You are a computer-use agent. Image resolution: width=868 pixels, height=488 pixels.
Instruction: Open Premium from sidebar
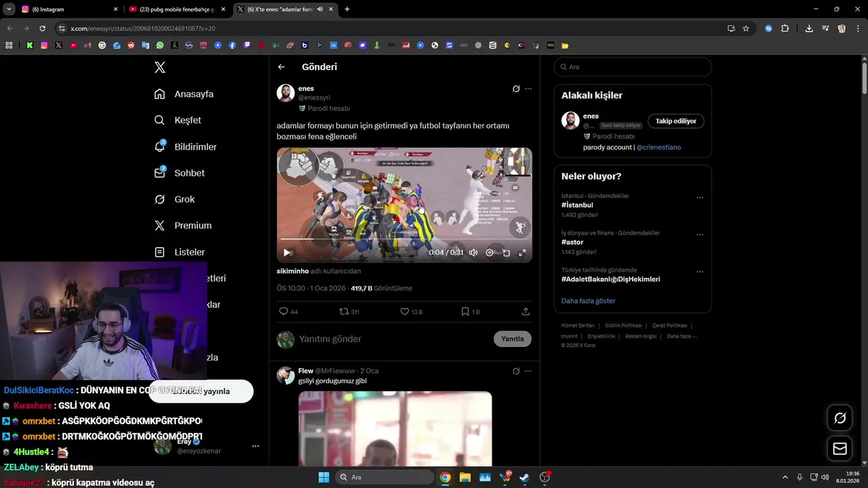[183, 226]
